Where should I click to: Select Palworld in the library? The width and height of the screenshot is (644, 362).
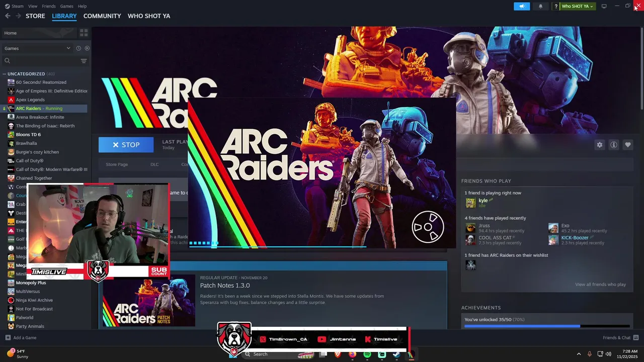click(x=25, y=318)
